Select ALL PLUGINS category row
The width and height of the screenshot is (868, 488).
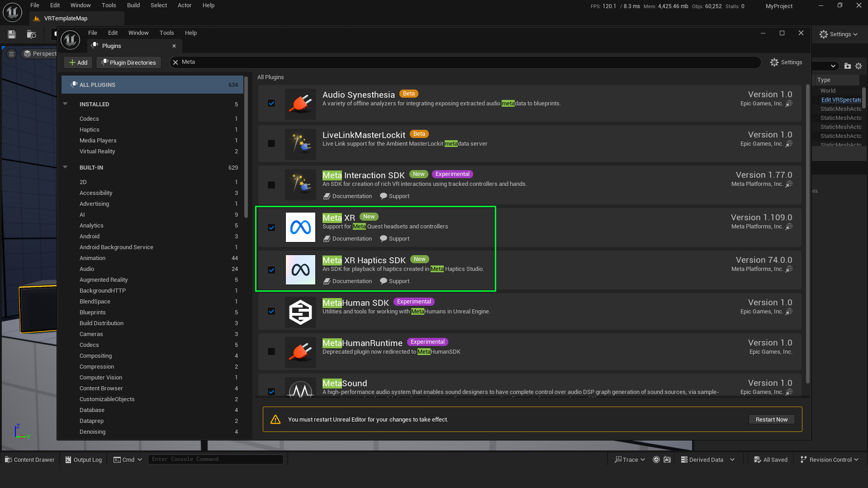pyautogui.click(x=152, y=85)
